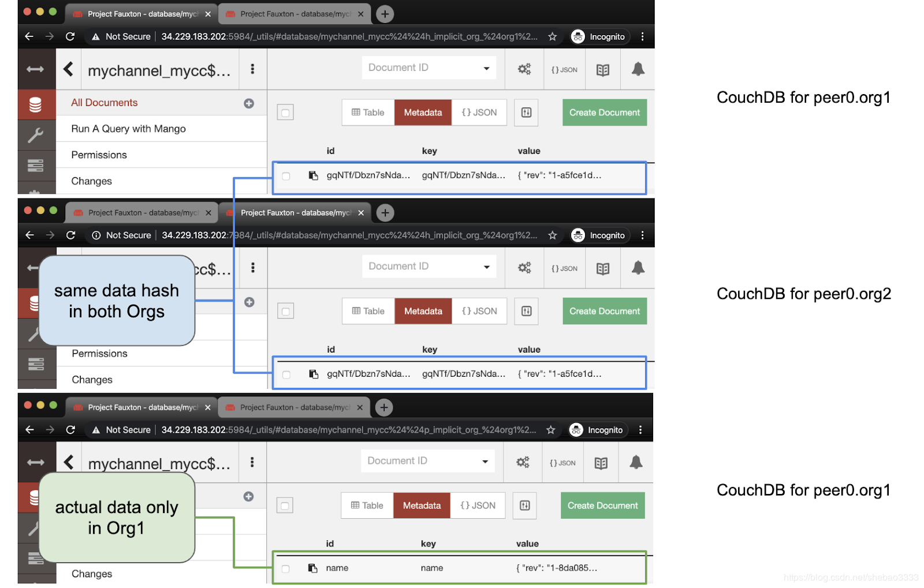
Task: Reload page in middle browser window
Action: coord(70,235)
